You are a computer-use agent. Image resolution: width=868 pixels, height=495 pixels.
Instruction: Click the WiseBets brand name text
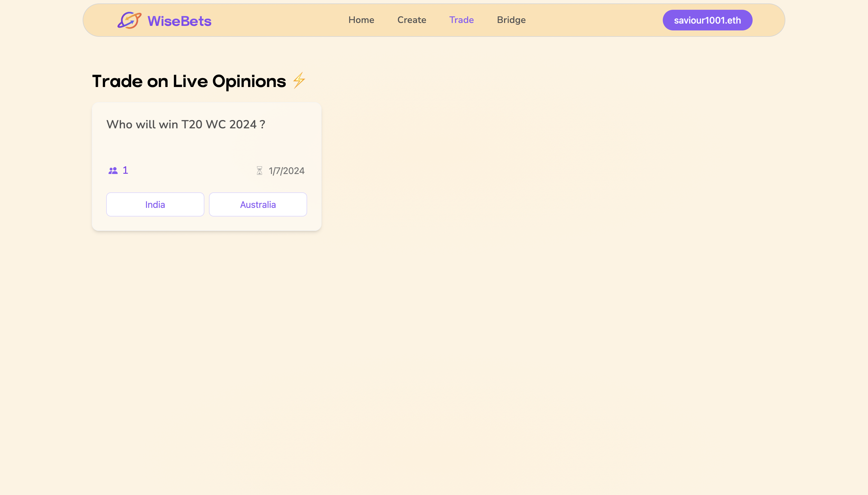tap(179, 21)
